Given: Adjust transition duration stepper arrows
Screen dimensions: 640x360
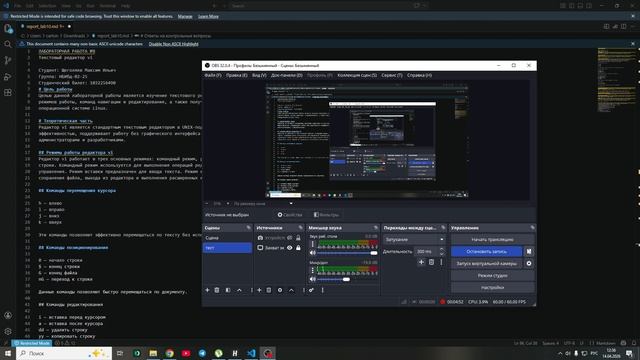Looking at the screenshot, I should 441,251.
